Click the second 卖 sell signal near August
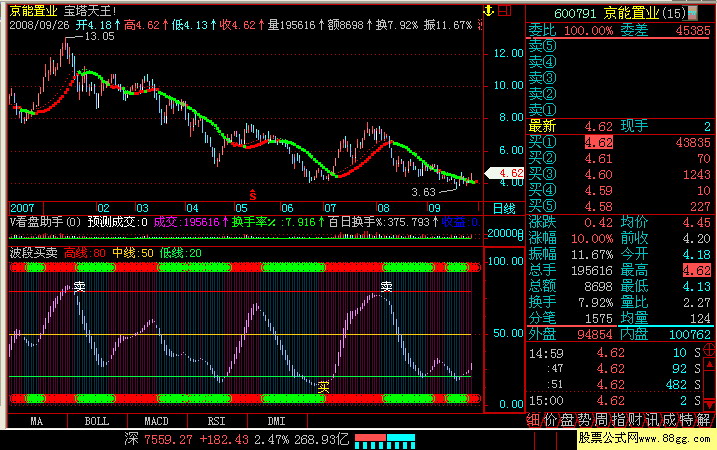Image resolution: width=717 pixels, height=450 pixels. 386,287
